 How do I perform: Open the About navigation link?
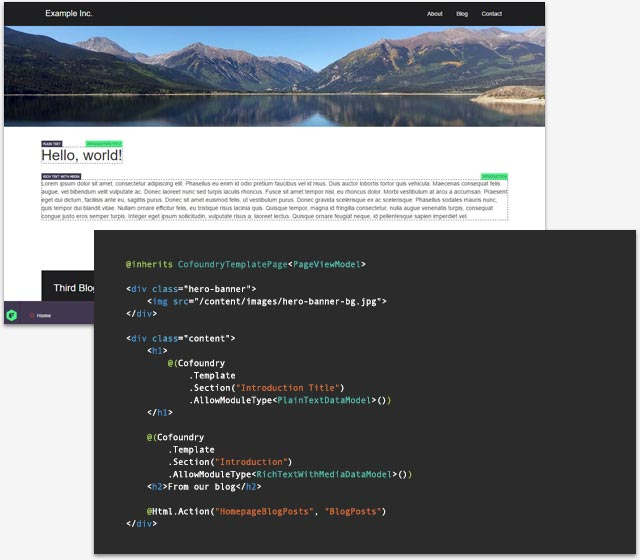point(435,14)
